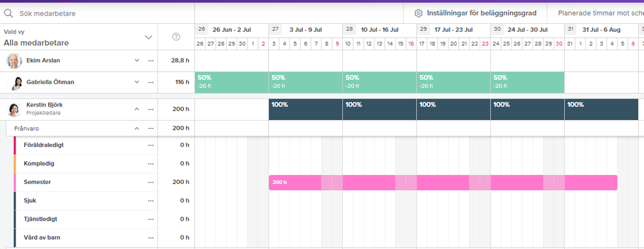Open more options for Gabriella Öhman
Viewport: 644px width, 249px height.
coord(151,82)
